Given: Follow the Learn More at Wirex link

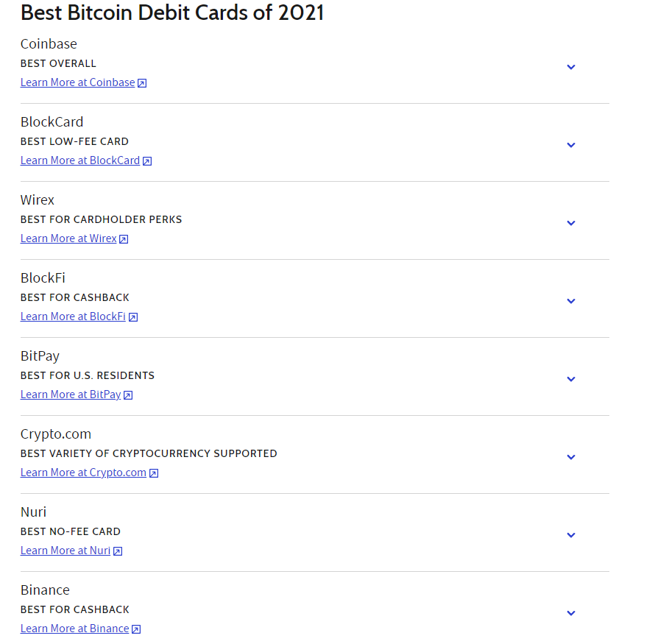Looking at the screenshot, I should pyautogui.click(x=68, y=238).
